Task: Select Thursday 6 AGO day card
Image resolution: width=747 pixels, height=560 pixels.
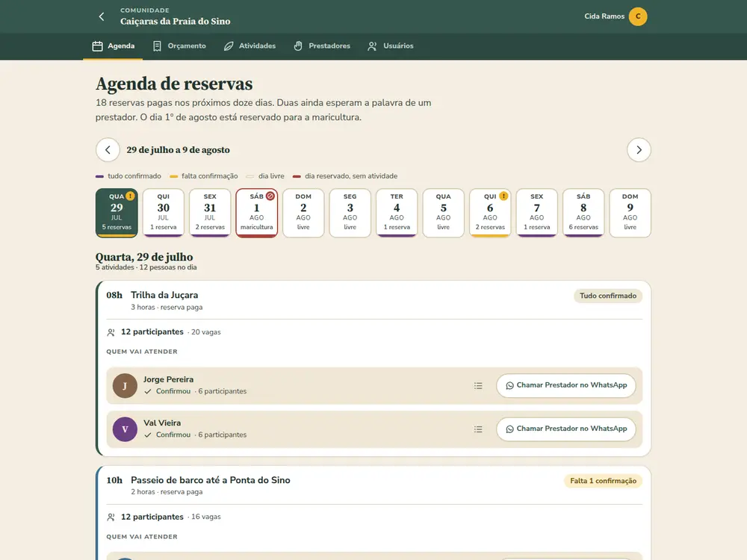Action: pos(490,213)
